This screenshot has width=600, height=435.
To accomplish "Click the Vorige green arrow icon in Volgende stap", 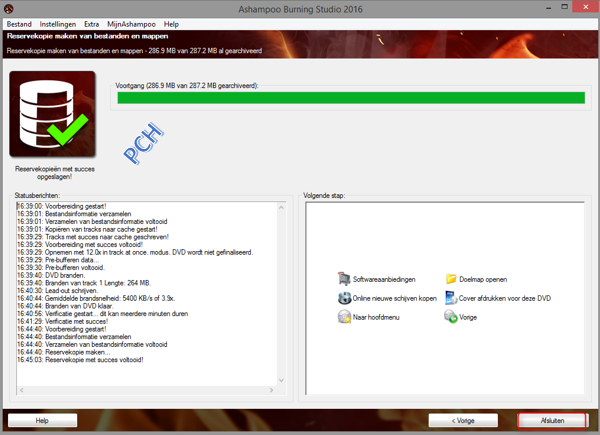I will pyautogui.click(x=451, y=317).
